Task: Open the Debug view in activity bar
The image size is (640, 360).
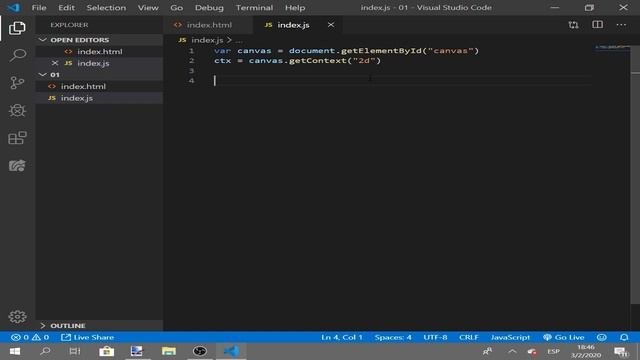Action: pyautogui.click(x=17, y=110)
